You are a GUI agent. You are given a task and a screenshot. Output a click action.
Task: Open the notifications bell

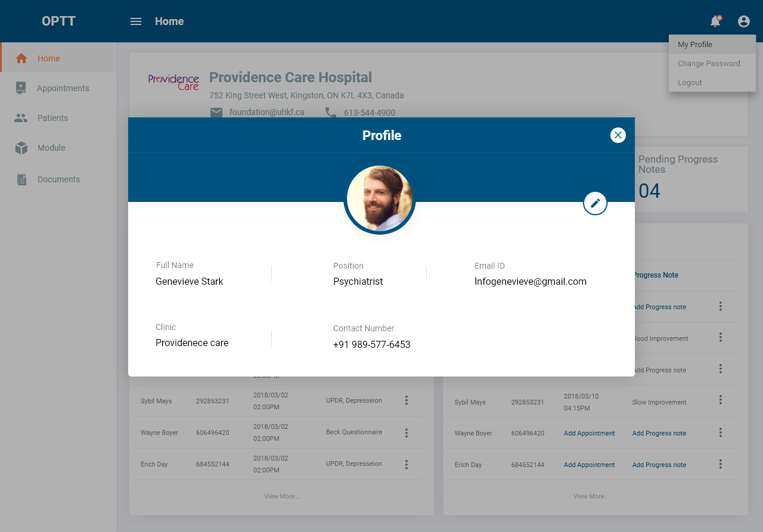click(x=715, y=21)
